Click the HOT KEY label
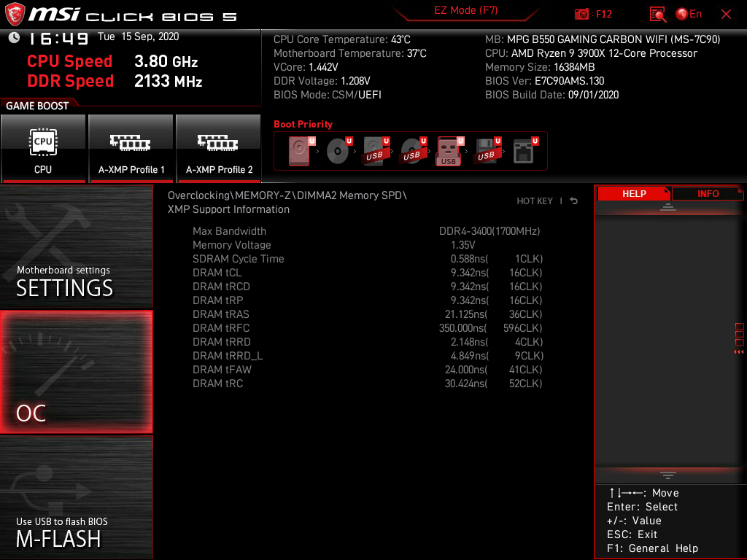Viewport: 747px width, 560px height. pyautogui.click(x=535, y=201)
